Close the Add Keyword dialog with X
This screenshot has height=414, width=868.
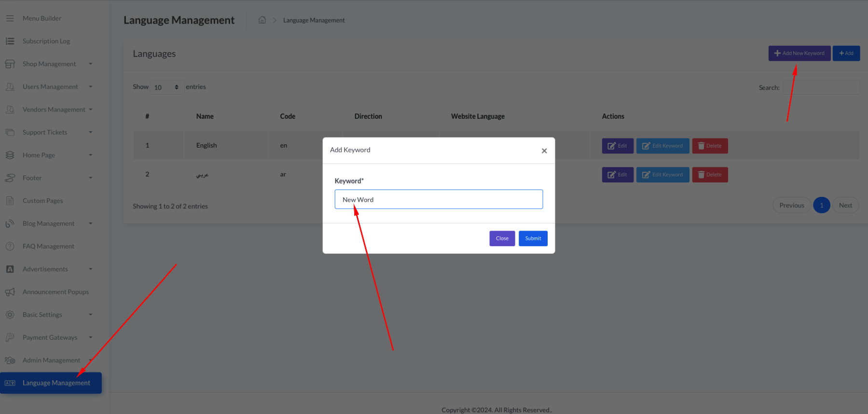544,151
